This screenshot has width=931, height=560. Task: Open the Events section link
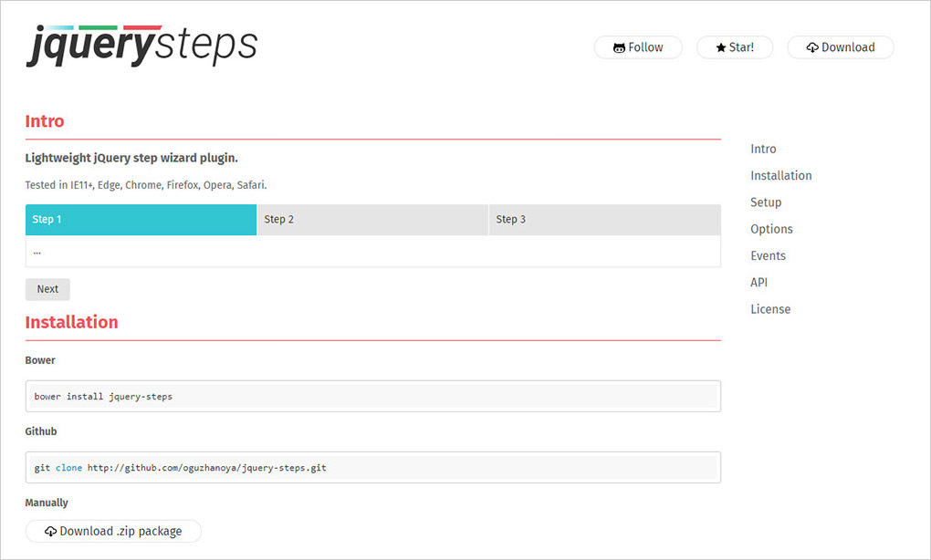pyautogui.click(x=768, y=255)
